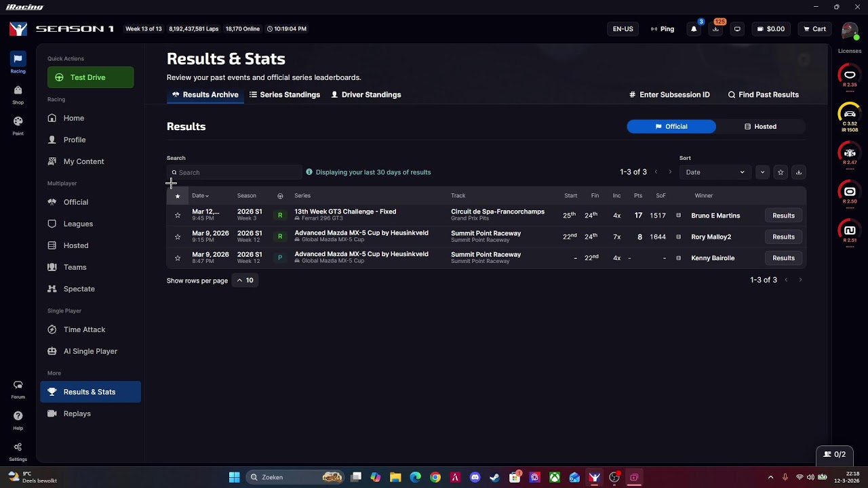868x488 pixels.
Task: Open notifications bell icon
Action: (694, 29)
